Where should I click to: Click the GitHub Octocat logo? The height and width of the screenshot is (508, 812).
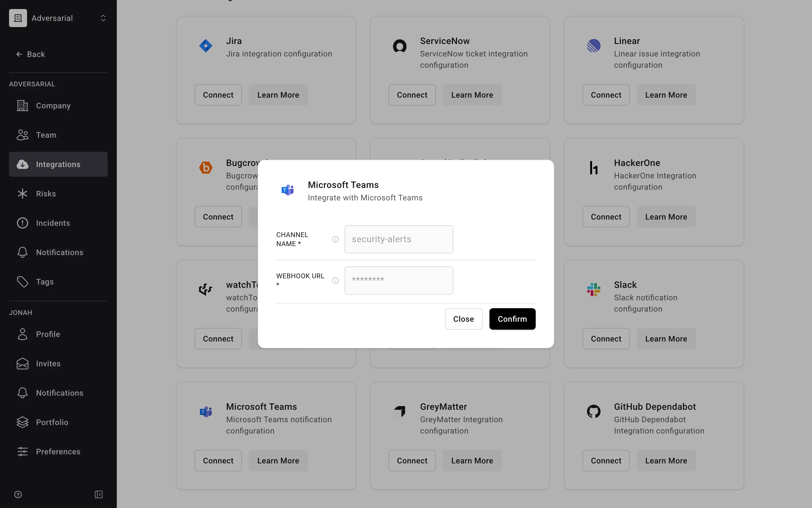pos(593,411)
